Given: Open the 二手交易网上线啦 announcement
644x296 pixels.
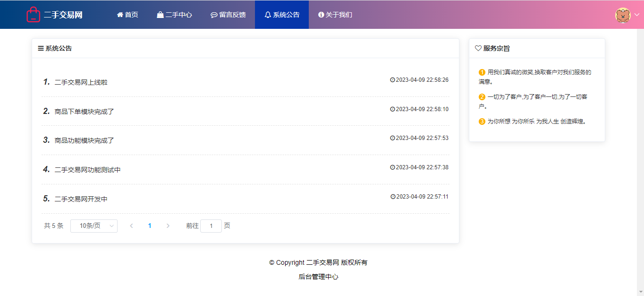Looking at the screenshot, I should [81, 82].
